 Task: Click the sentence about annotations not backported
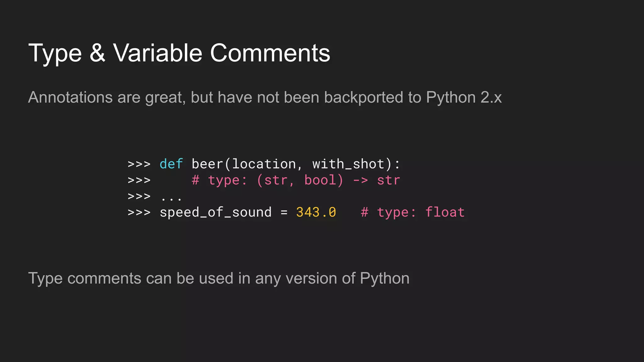click(x=264, y=97)
